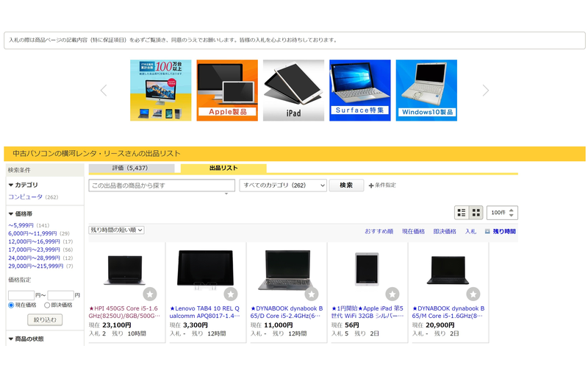Collapse the 商品の状態 section
Screen dimensions: 588x368
pyautogui.click(x=26, y=339)
